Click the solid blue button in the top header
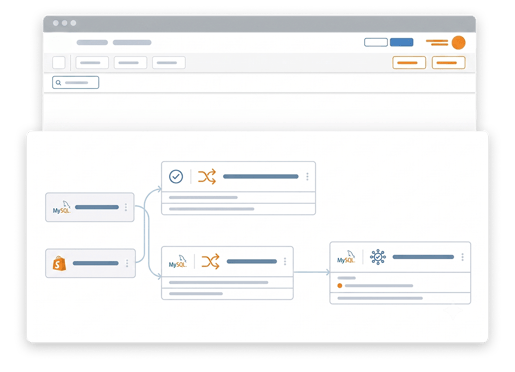The width and height of the screenshot is (515, 372). [402, 42]
